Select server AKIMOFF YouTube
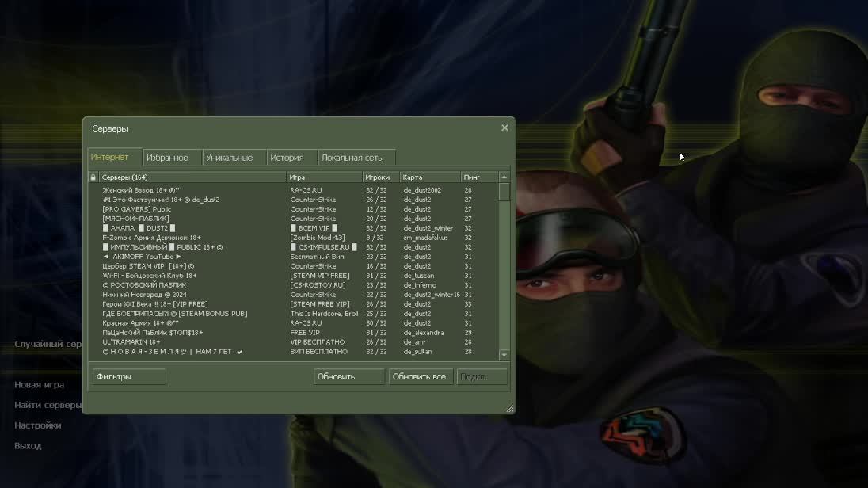 click(293, 257)
